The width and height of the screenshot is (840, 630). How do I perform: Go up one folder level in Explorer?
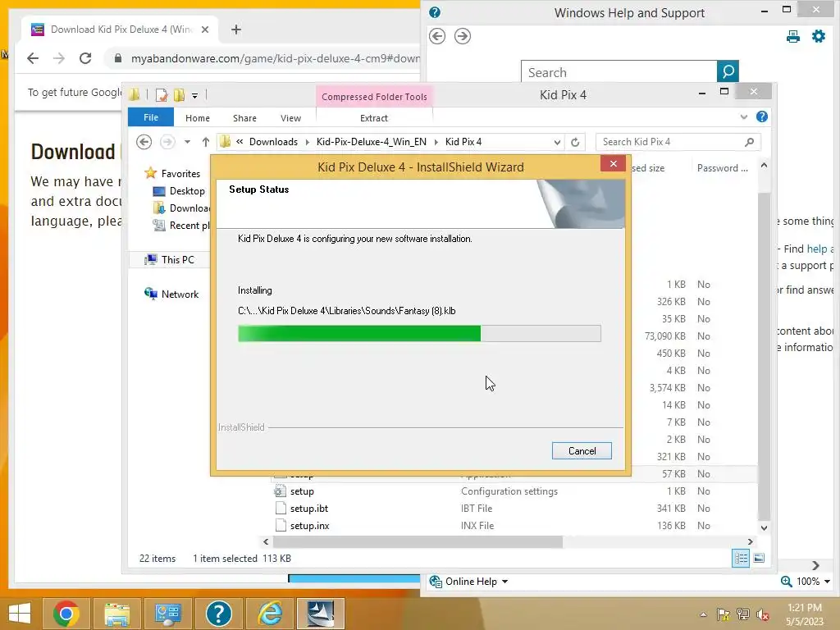[x=206, y=142]
